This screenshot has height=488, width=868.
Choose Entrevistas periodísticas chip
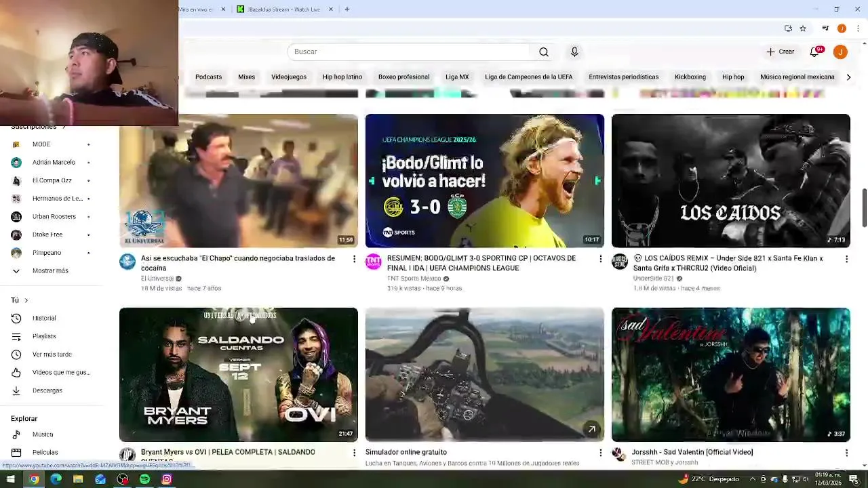[623, 77]
